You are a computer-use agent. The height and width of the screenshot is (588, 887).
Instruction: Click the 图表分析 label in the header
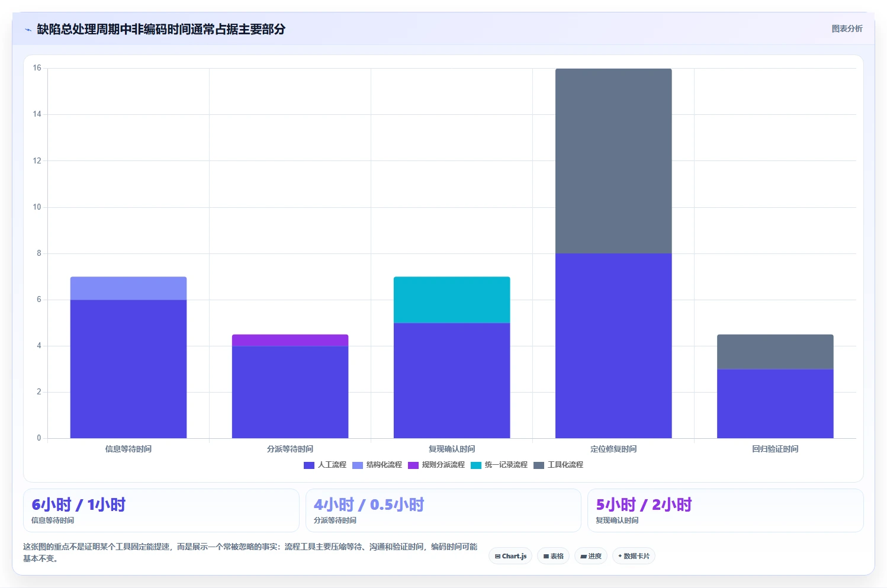point(847,28)
